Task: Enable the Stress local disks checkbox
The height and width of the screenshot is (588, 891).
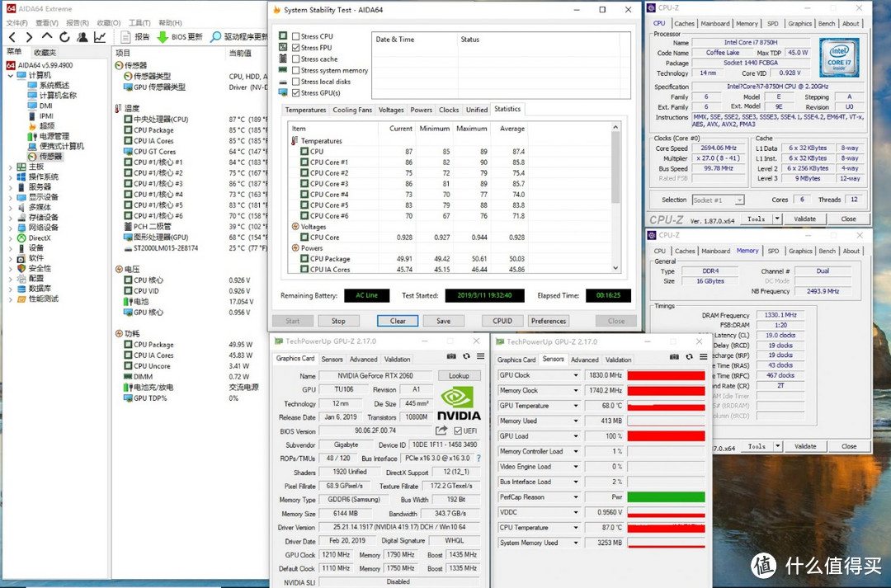Action: 295,82
